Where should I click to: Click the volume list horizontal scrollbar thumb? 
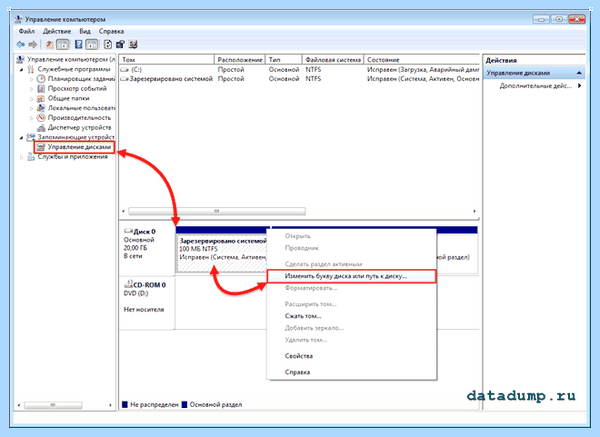pos(217,211)
